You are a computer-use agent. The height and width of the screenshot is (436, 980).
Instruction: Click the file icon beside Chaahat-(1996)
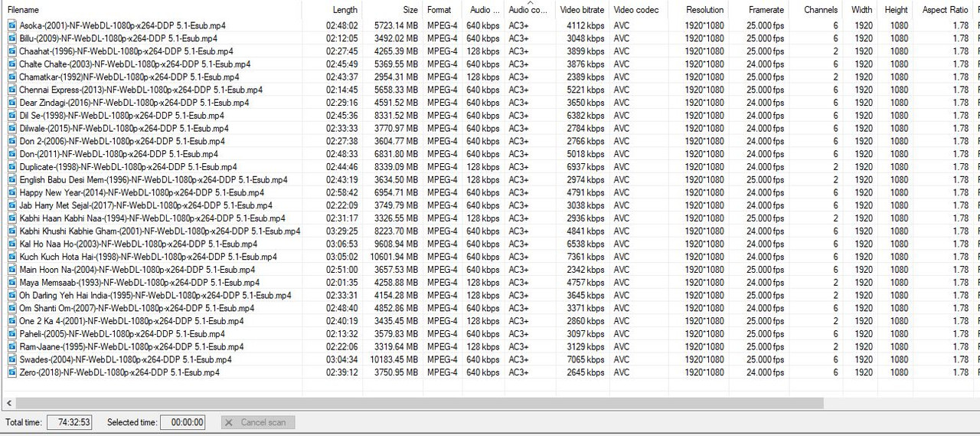[12, 51]
